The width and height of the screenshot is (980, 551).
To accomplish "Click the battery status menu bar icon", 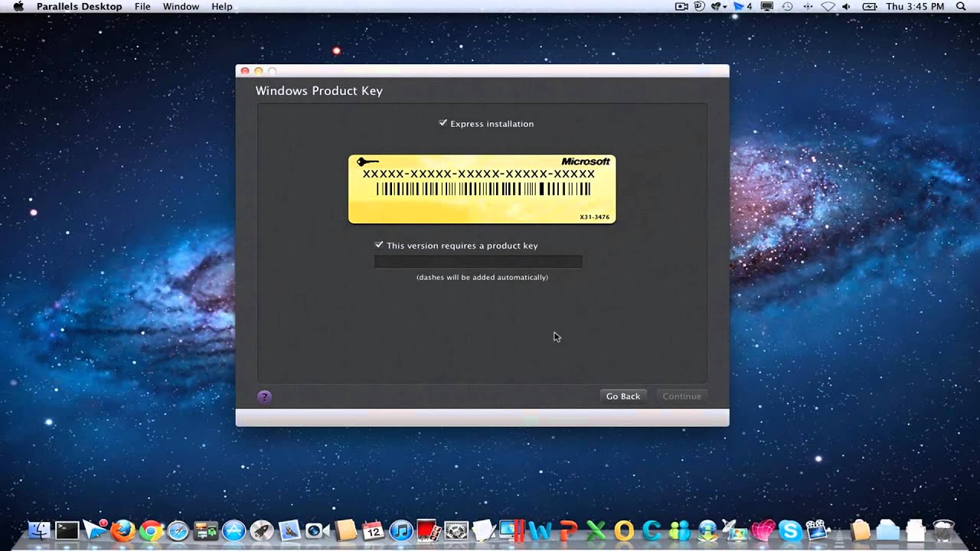I will point(870,6).
